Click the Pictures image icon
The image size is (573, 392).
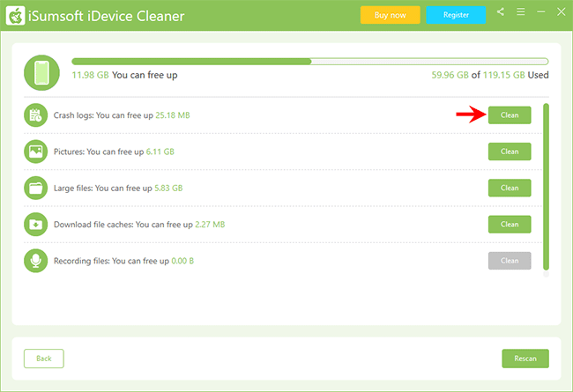(x=36, y=152)
